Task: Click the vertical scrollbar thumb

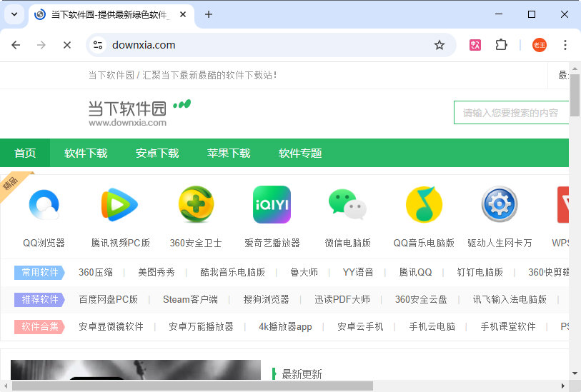Action: point(575,95)
